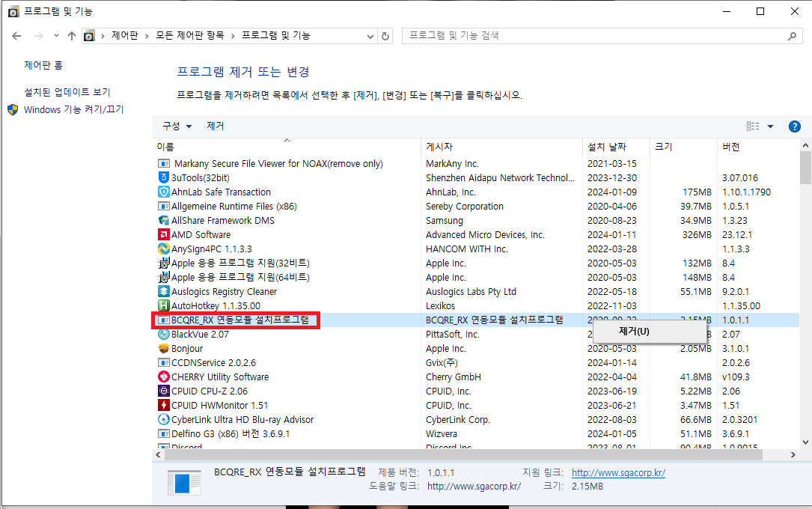The height and width of the screenshot is (509, 812).
Task: Click the AMD Software red icon
Action: 164,234
